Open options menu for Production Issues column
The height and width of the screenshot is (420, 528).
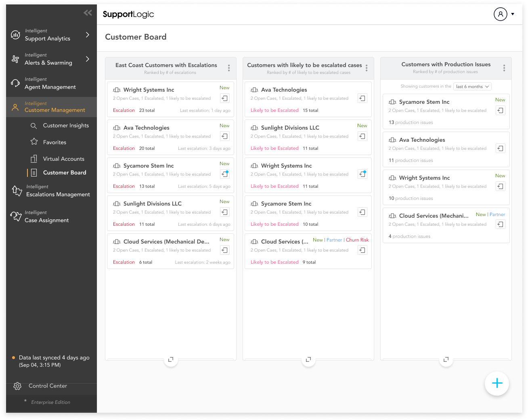pyautogui.click(x=504, y=68)
